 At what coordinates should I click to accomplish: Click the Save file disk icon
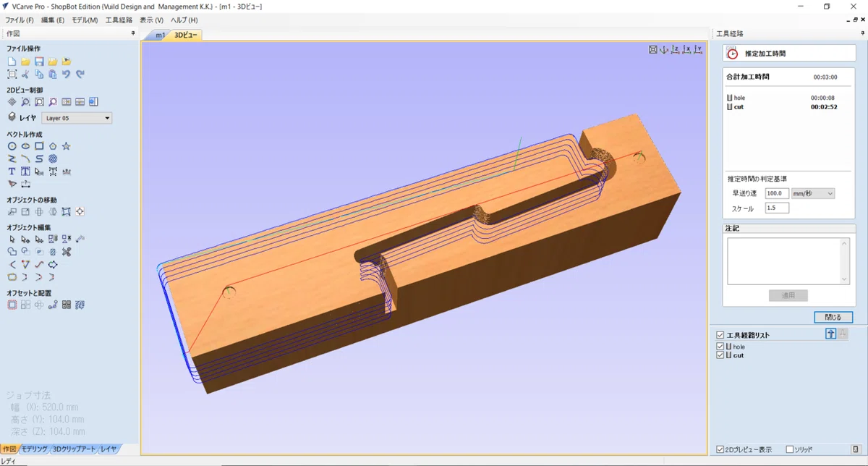[x=39, y=62]
